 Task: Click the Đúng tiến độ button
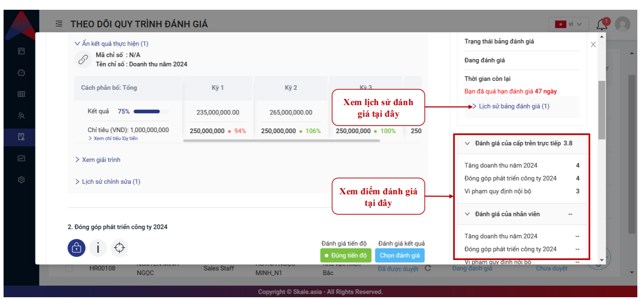[x=346, y=256]
